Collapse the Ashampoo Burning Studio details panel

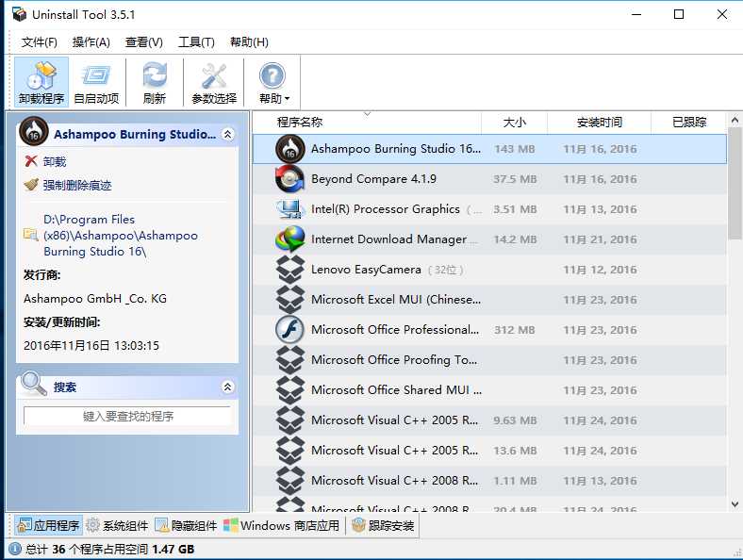coord(227,134)
